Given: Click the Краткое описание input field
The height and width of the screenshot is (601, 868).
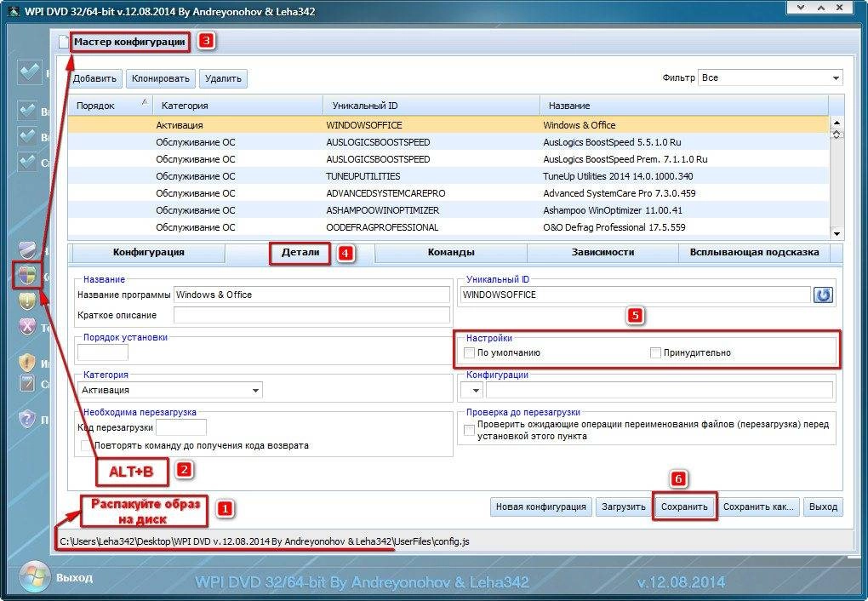Looking at the screenshot, I should click(x=311, y=315).
